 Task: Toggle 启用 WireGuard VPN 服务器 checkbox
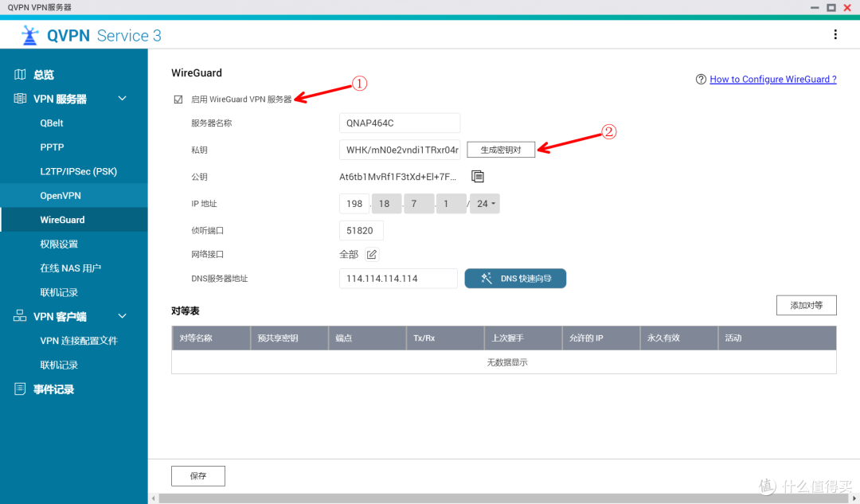click(x=177, y=99)
